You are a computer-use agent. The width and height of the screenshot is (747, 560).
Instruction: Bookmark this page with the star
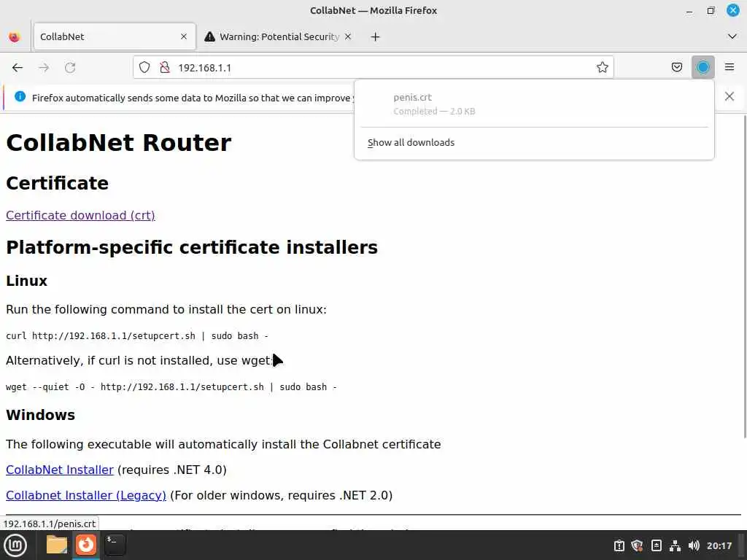tap(602, 68)
